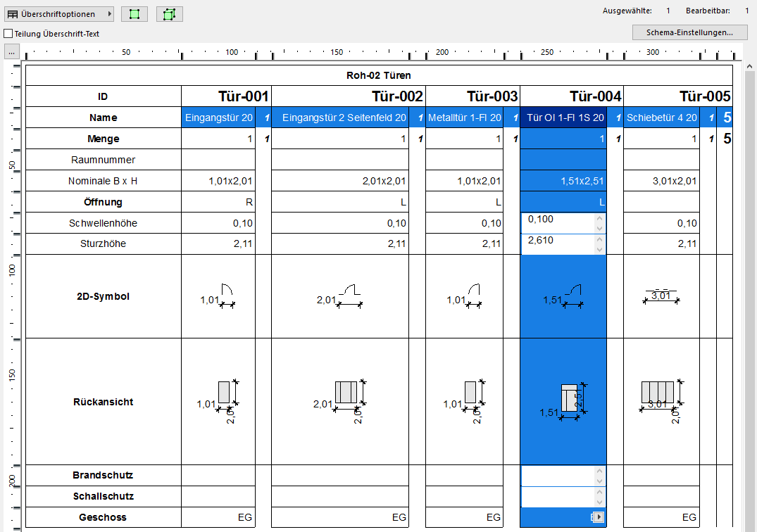Decrease Schwellenhöhe value for Tür-004
This screenshot has height=532, width=757.
(x=599, y=229)
